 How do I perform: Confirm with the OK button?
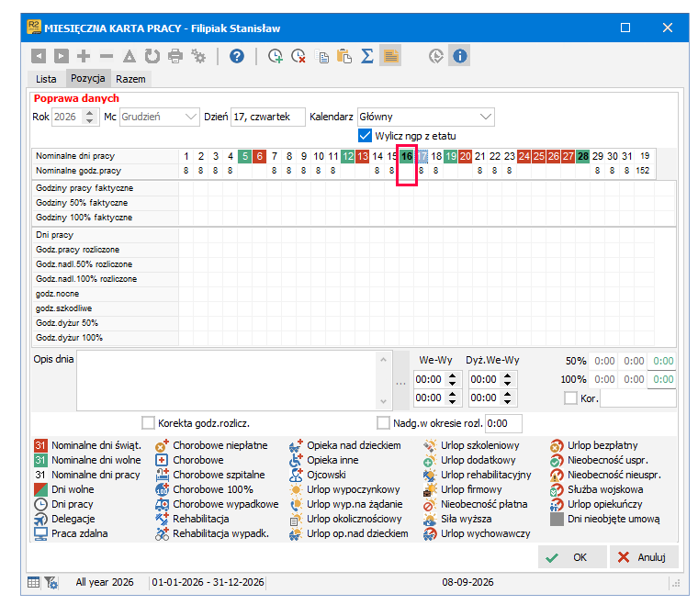[x=572, y=557]
